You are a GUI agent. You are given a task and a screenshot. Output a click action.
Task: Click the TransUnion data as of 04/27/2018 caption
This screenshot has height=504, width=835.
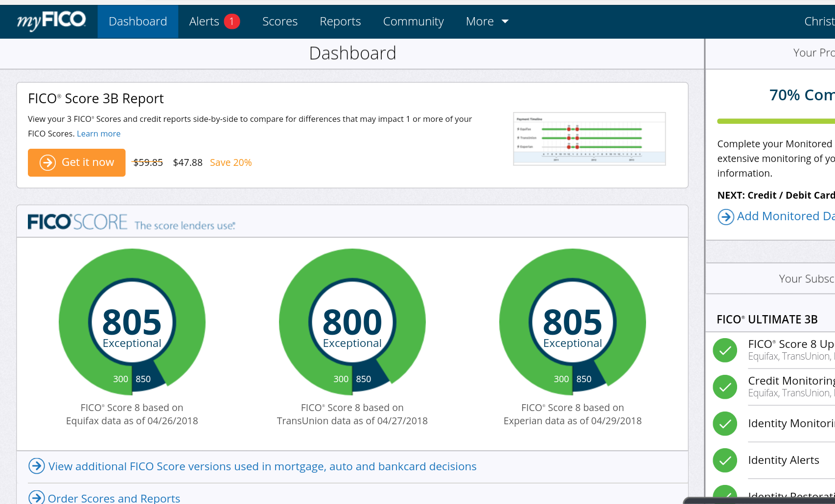tap(352, 421)
